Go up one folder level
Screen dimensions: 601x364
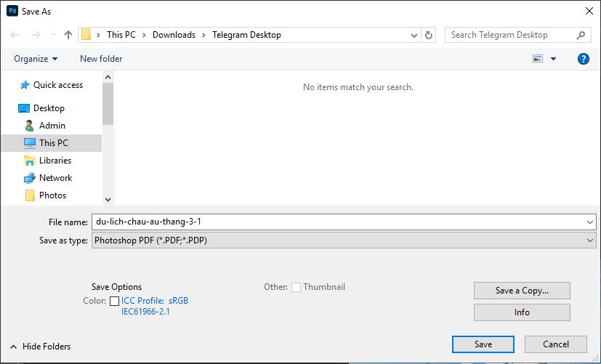point(68,35)
